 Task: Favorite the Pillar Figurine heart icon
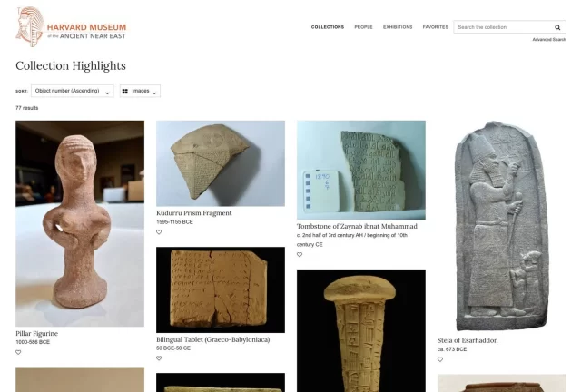pyautogui.click(x=18, y=352)
